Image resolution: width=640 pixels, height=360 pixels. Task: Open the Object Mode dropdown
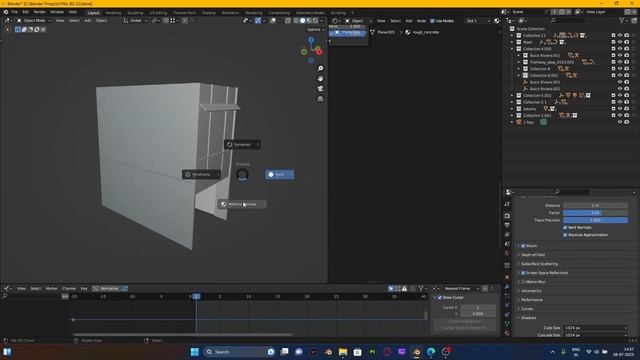click(33, 20)
